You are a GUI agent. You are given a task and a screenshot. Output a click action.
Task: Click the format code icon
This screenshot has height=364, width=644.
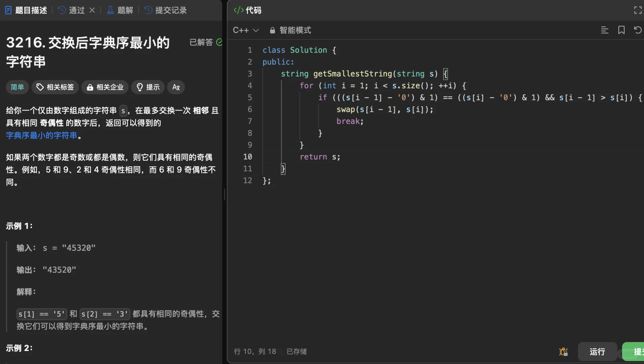(x=605, y=30)
